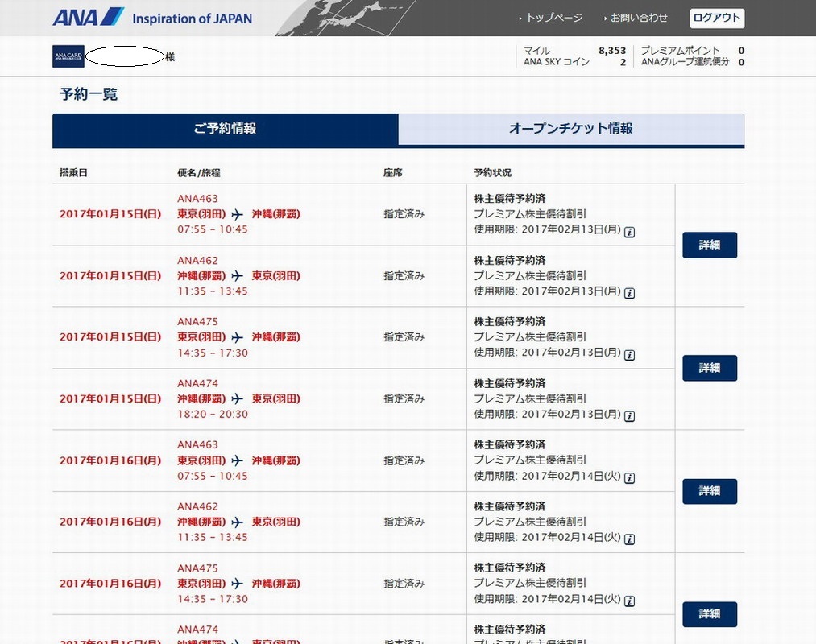Click time 11:35 - 13:45 on January 15
The width and height of the screenshot is (816, 644).
point(213,291)
